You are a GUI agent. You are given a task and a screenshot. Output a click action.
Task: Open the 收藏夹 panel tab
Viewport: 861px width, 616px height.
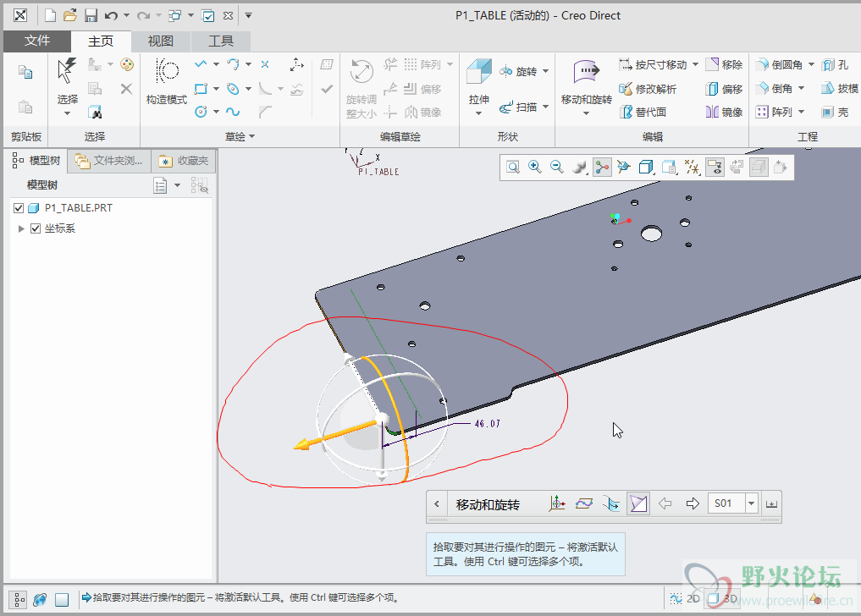(184, 161)
